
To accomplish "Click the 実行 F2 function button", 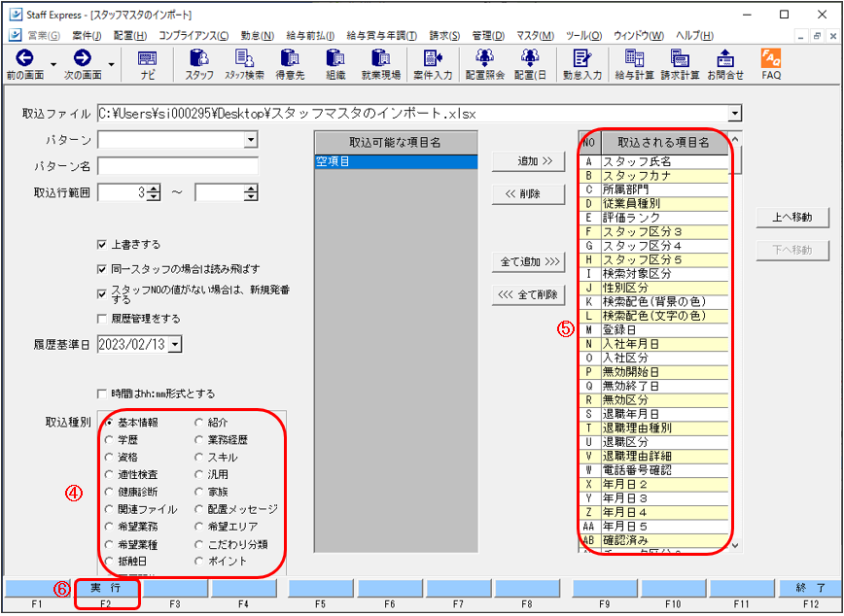I will pyautogui.click(x=107, y=589).
